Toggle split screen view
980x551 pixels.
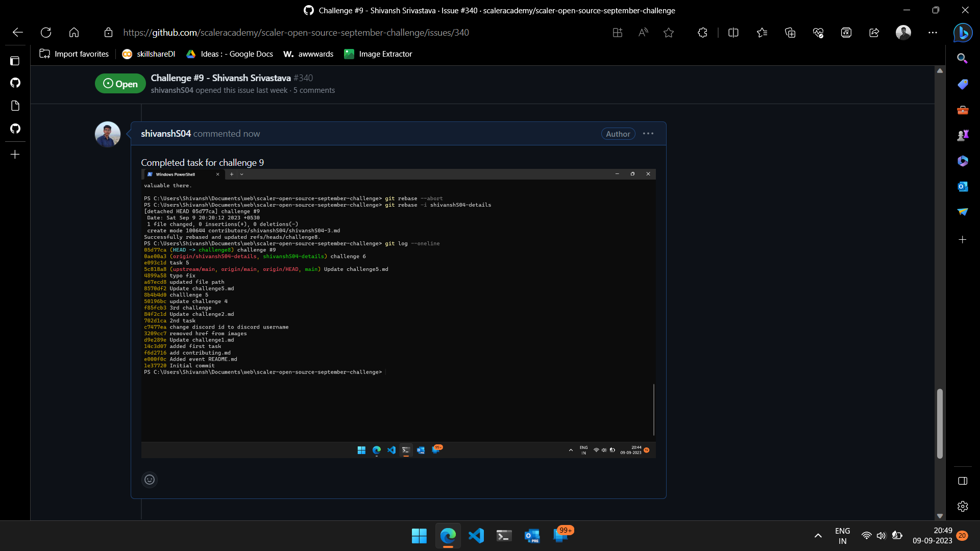click(733, 32)
